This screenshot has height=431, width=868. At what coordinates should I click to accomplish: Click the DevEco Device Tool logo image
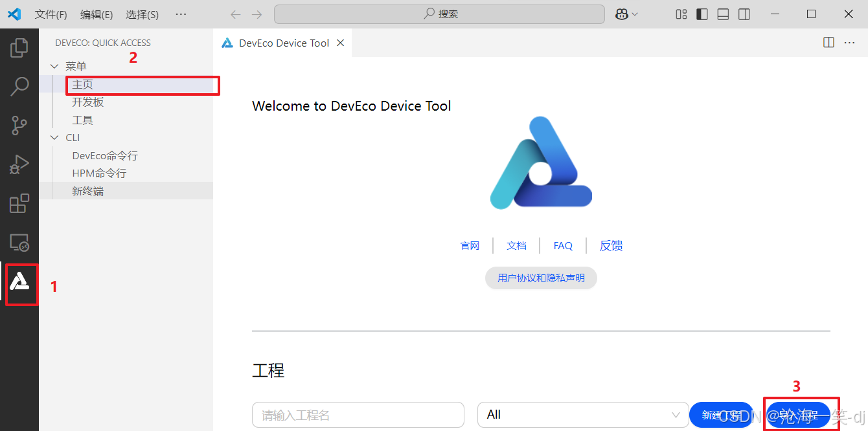[x=541, y=162]
